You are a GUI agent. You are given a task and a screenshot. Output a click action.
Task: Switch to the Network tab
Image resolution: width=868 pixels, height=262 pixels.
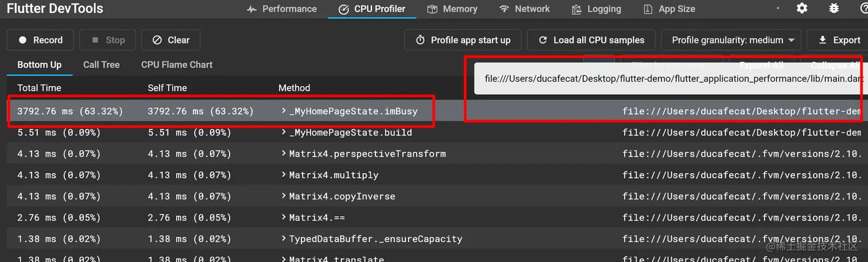(x=525, y=9)
